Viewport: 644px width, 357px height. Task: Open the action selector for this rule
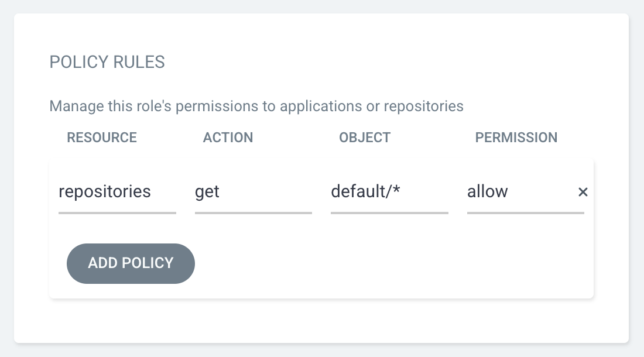coord(246,192)
